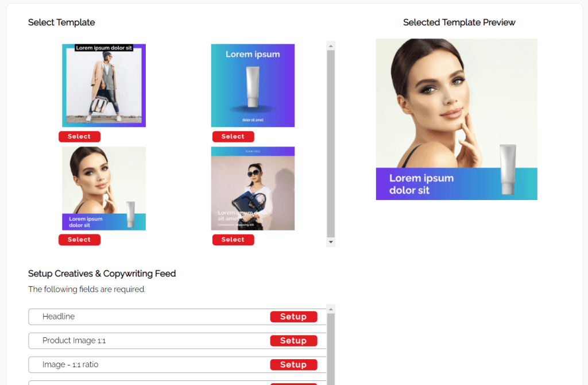The height and width of the screenshot is (385, 588).
Task: Click the gradient tube template thumbnail
Action: click(253, 86)
